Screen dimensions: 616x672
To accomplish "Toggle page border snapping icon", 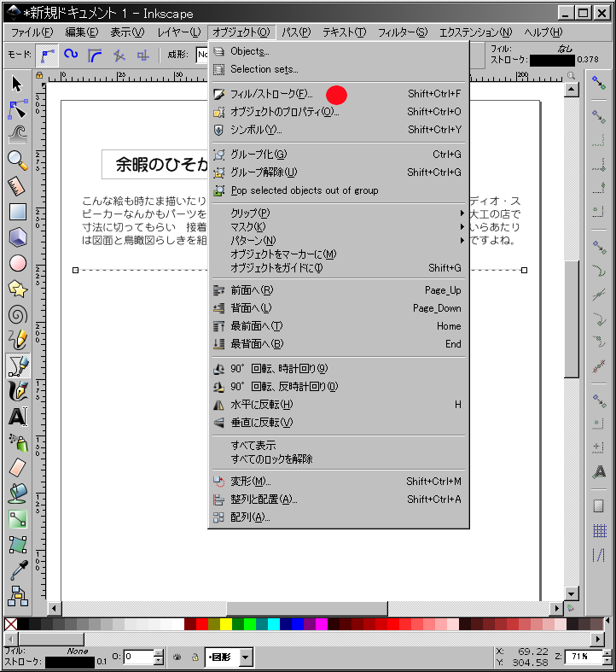I will [x=599, y=505].
